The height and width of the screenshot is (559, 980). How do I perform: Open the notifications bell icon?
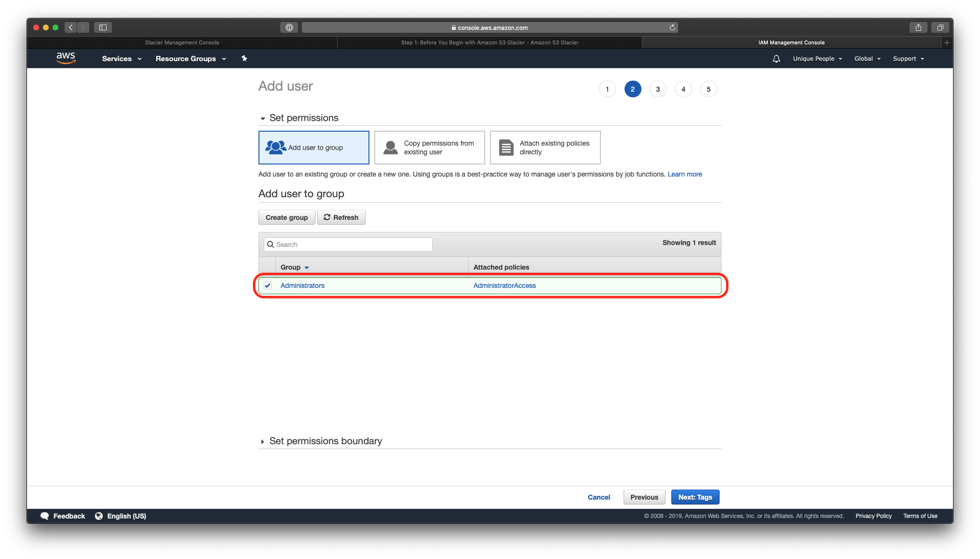(776, 58)
